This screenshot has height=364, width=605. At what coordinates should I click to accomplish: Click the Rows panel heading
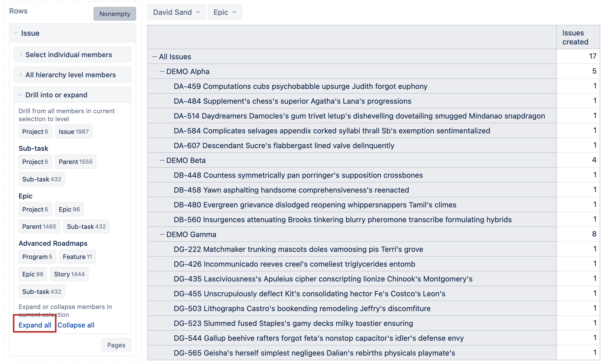[x=18, y=11]
